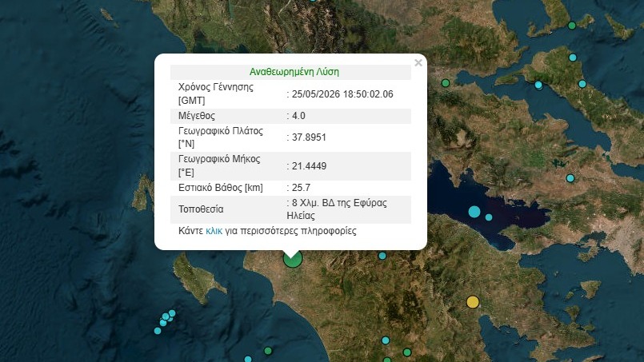The height and width of the screenshot is (362, 644).
Task: Select the small cyan marker beside the large gulf marker
Action: coord(489,217)
